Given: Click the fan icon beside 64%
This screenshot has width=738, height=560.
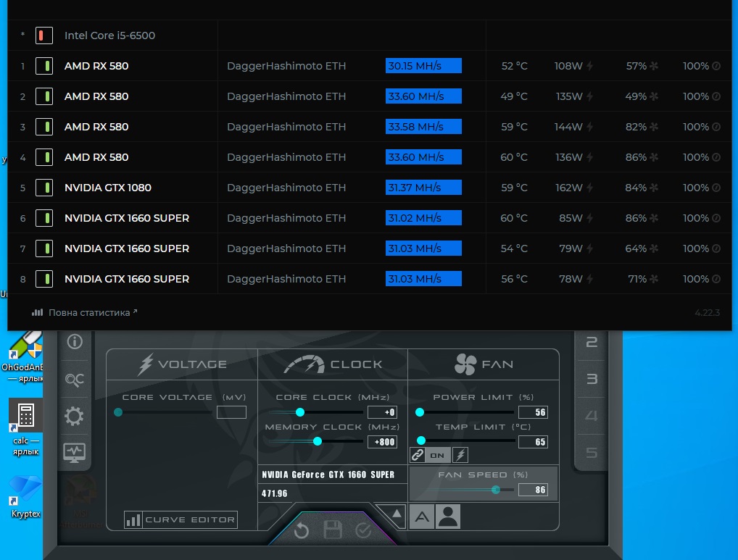Looking at the screenshot, I should [654, 248].
